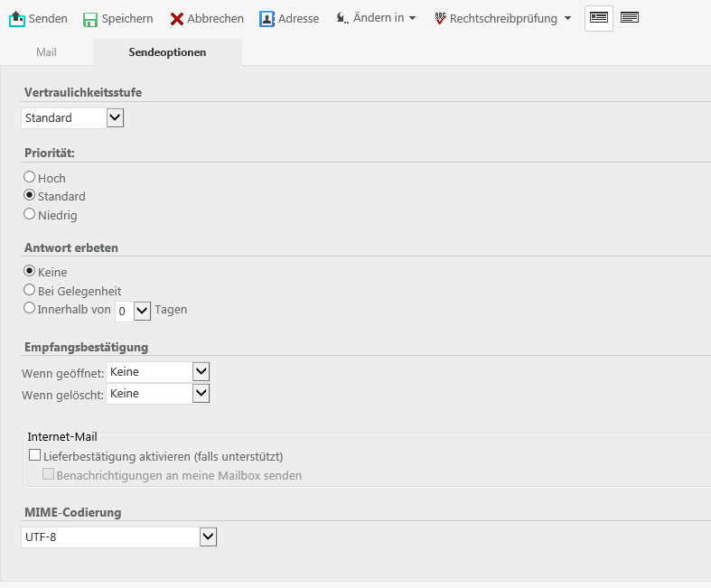Click the Priorität heading
The width and height of the screenshot is (711, 588).
[x=50, y=154]
